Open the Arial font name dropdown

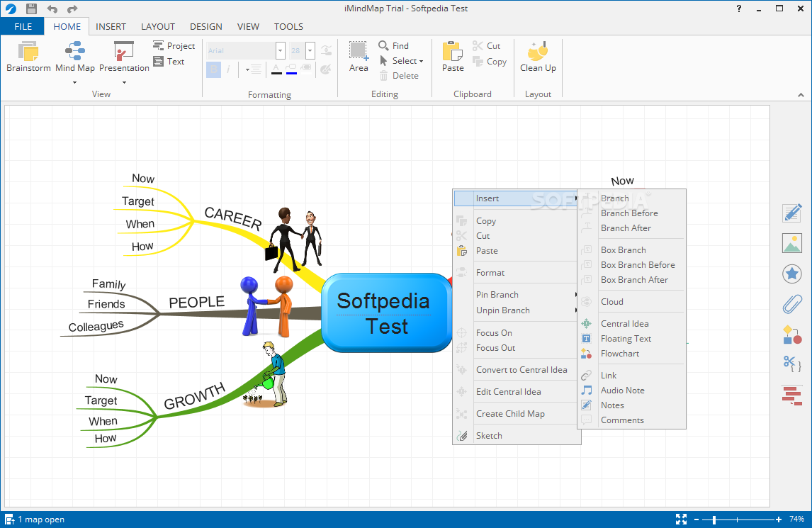pyautogui.click(x=280, y=51)
